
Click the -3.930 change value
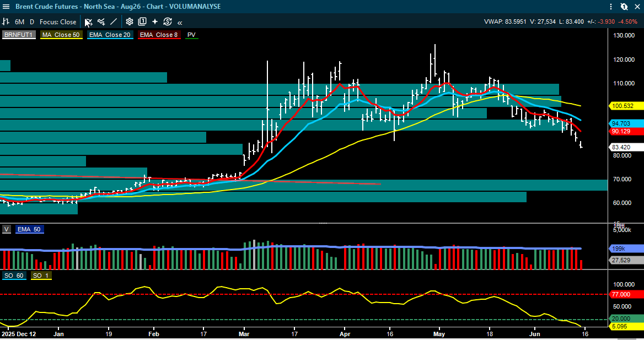pos(606,21)
